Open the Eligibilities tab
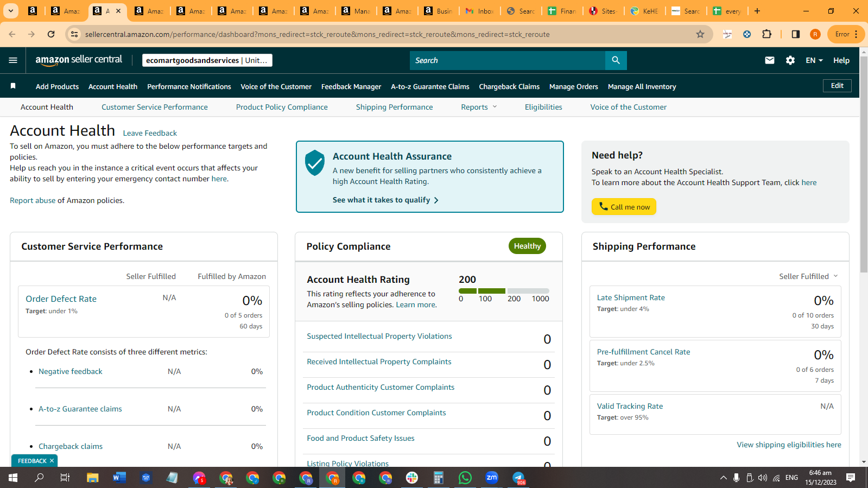Viewport: 868px width, 488px height. pyautogui.click(x=543, y=107)
